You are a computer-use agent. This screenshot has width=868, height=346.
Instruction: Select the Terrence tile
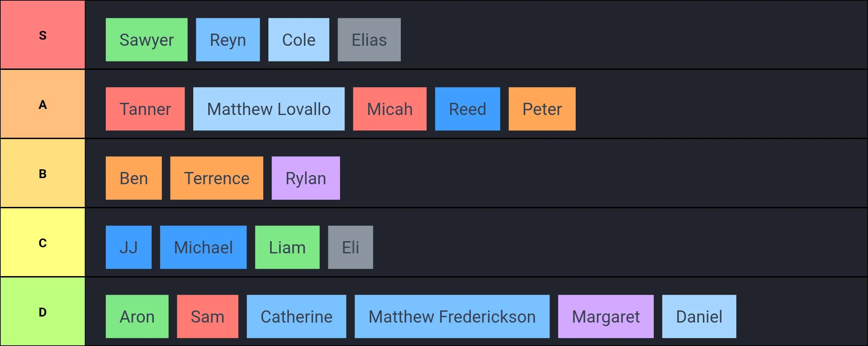pos(216,178)
